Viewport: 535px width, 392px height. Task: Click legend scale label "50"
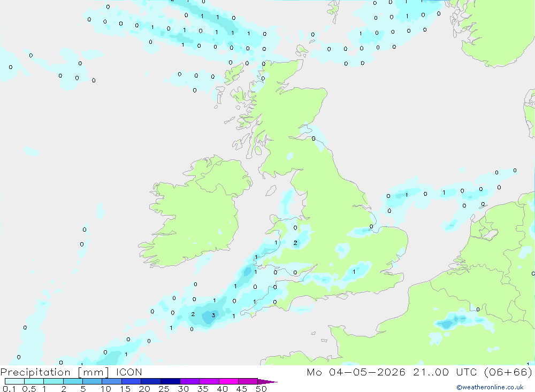coord(261,389)
